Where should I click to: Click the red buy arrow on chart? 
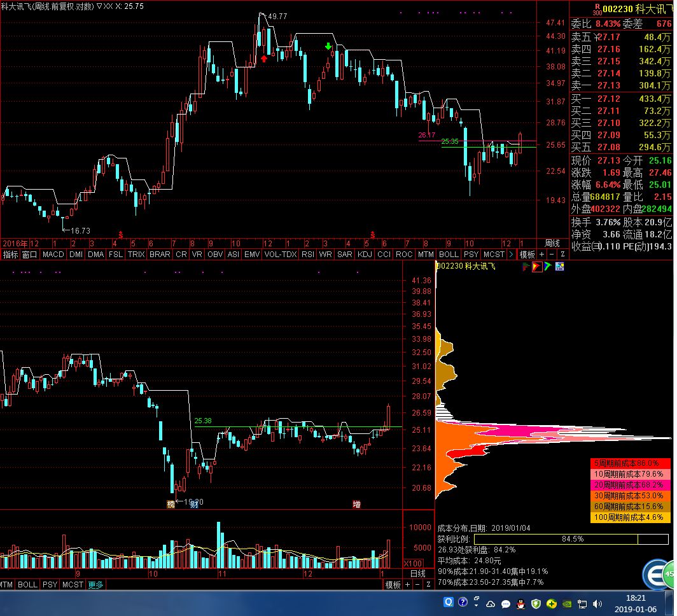(x=265, y=59)
